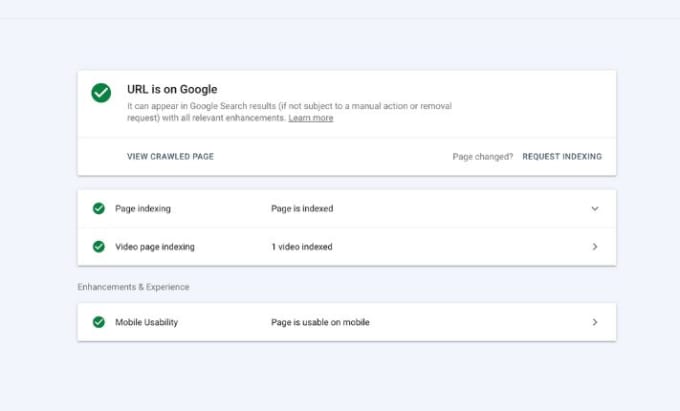The image size is (680, 411).
Task: Select the Mobile Usability label
Action: (x=147, y=322)
